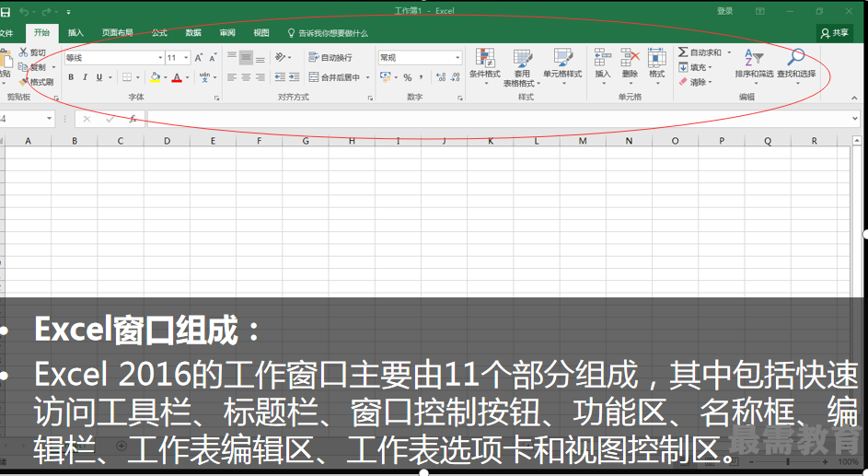Click 登录 sign in

click(x=724, y=11)
